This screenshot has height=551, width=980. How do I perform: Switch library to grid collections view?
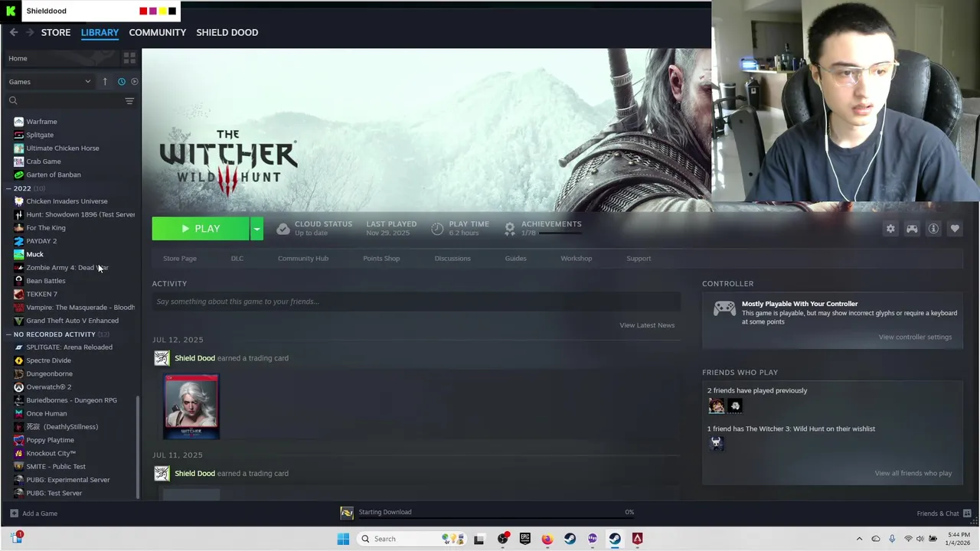point(129,58)
